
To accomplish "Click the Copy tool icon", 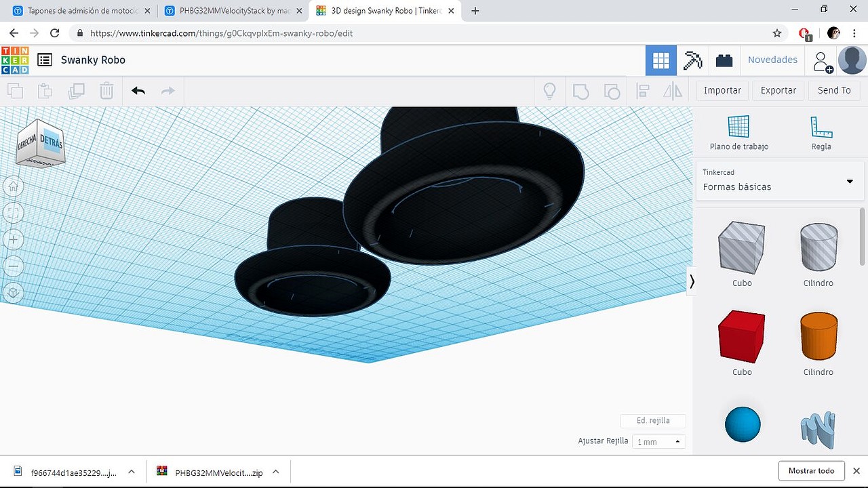I will tap(15, 91).
